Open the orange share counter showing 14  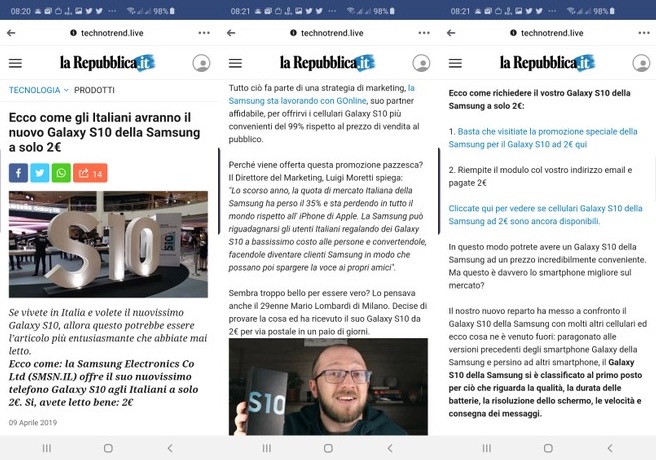(90, 173)
